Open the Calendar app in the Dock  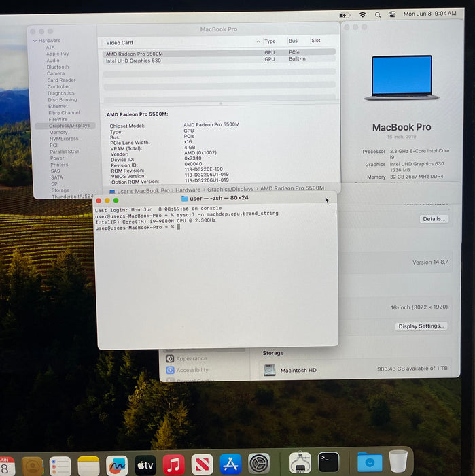(7, 466)
